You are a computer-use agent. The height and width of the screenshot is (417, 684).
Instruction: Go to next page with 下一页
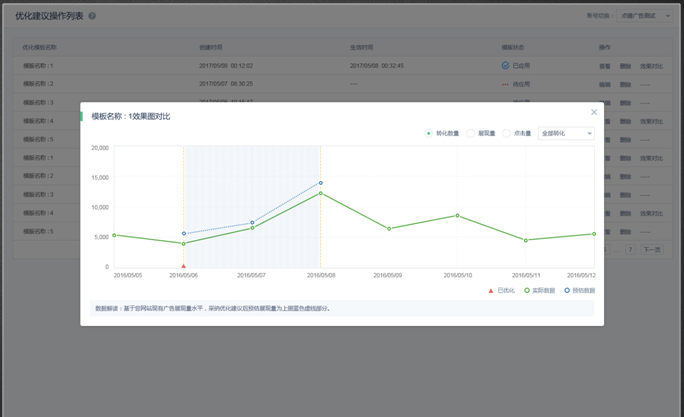coord(652,250)
